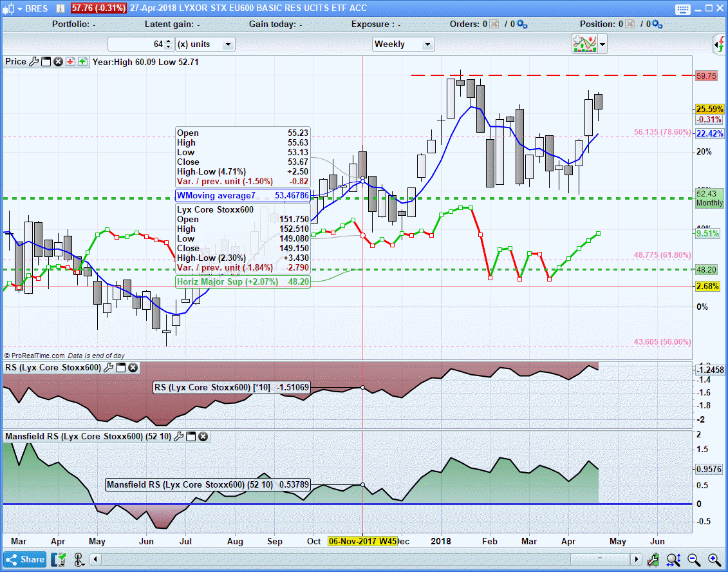Viewport: 728px width, 572px height.
Task: Click the red-green arrows panel toggle at right edge
Action: pos(720,45)
